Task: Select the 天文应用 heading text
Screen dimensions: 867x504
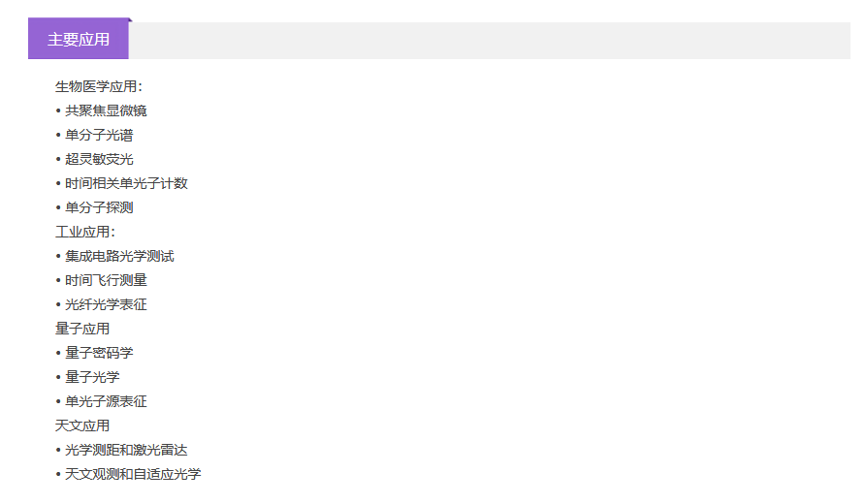Action: [x=82, y=425]
